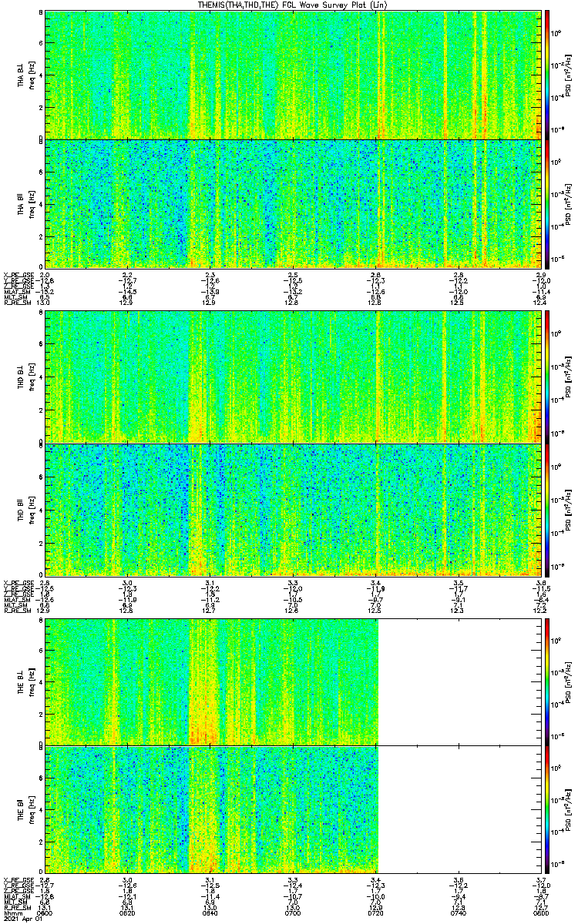Click the color bar beside THA B∥ panel
This screenshot has width=578, height=924.
(x=547, y=203)
